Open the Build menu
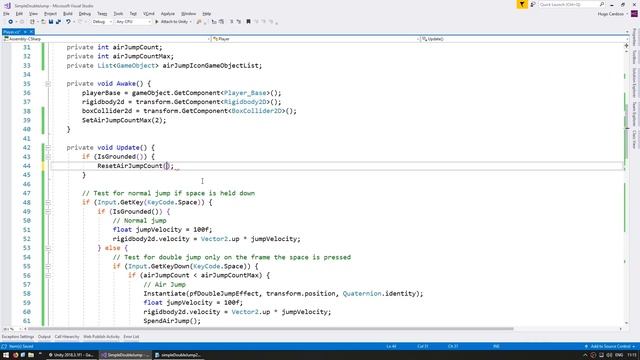This screenshot has width=640, height=360. 68,14
